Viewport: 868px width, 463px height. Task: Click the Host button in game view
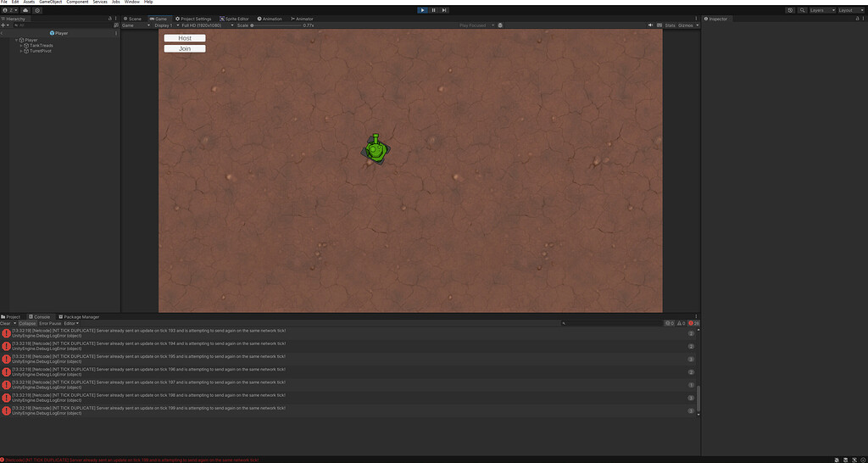(x=185, y=38)
